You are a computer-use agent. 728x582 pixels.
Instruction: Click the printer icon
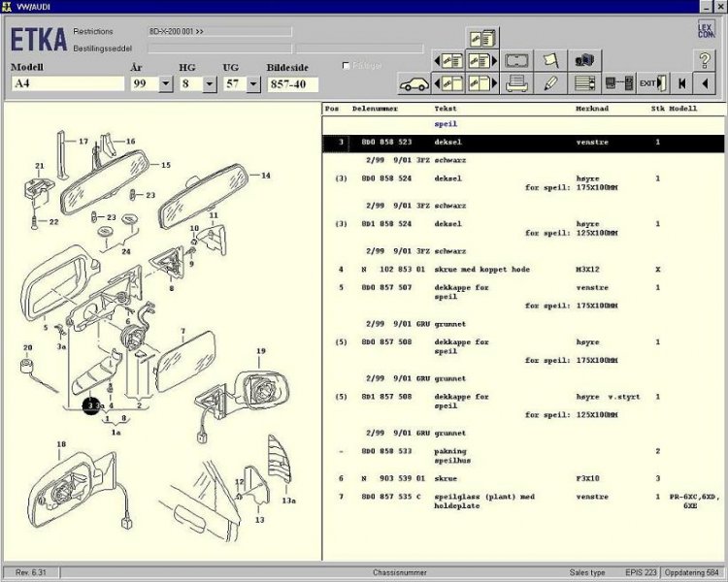517,83
